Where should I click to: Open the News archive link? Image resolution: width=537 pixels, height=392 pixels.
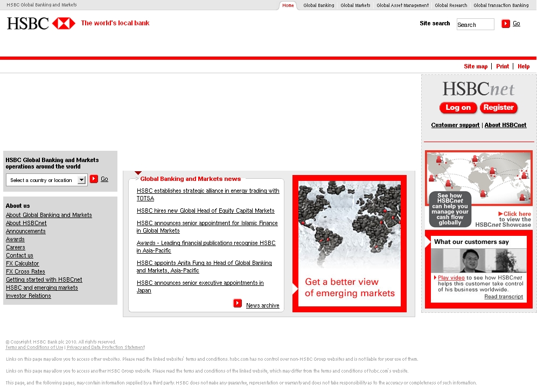263,305
